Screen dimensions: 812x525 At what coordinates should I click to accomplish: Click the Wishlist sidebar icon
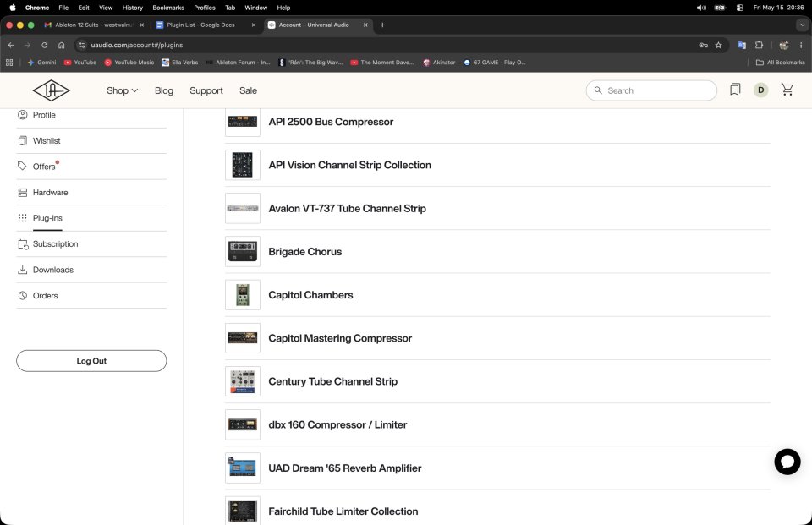22,141
